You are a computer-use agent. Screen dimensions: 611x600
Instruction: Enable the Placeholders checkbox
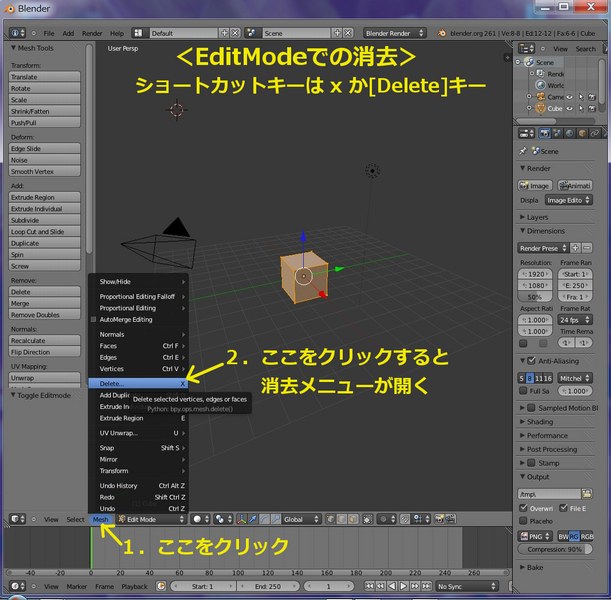pyautogui.click(x=523, y=521)
